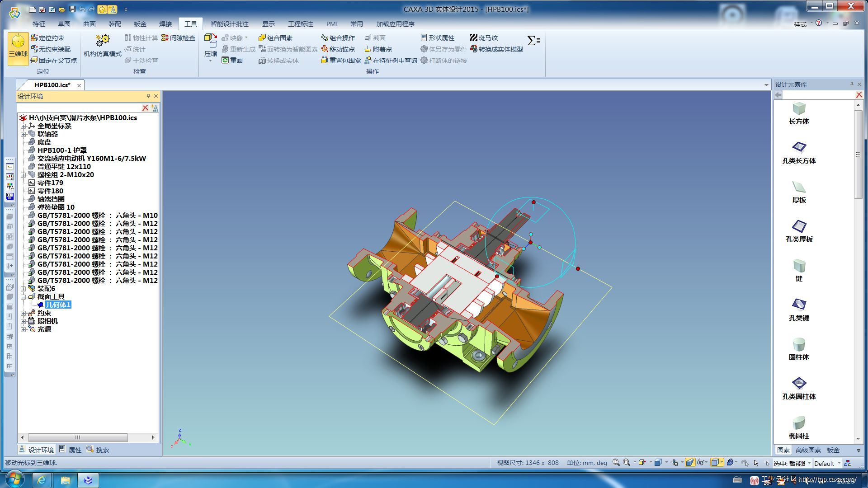Open 机构仿真模式 mechanism simulation mode
868x488 pixels.
point(103,46)
